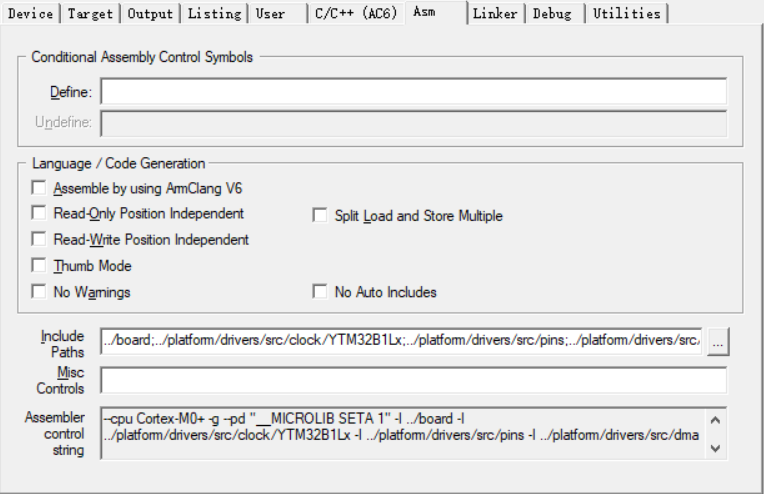Check the No Auto Includes option
The height and width of the screenshot is (494, 764).
point(320,292)
